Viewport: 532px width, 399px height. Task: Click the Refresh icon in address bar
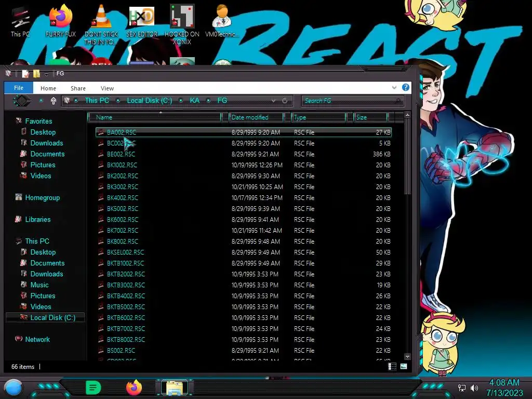click(285, 100)
